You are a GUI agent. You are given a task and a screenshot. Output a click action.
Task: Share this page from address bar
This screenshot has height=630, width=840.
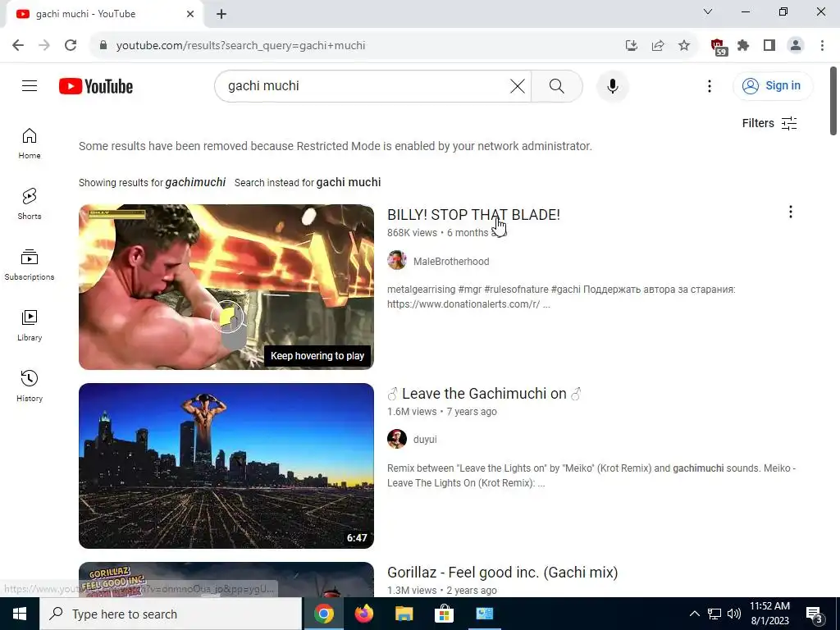[658, 46]
